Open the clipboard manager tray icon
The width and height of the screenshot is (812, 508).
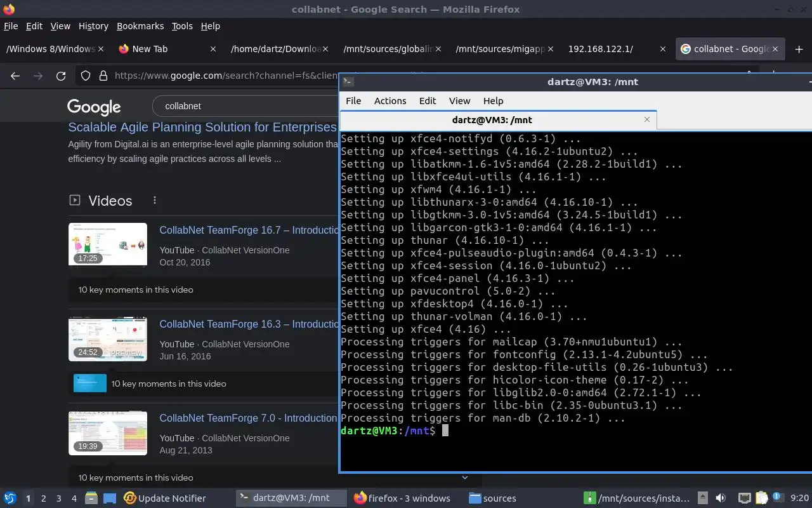tap(761, 498)
